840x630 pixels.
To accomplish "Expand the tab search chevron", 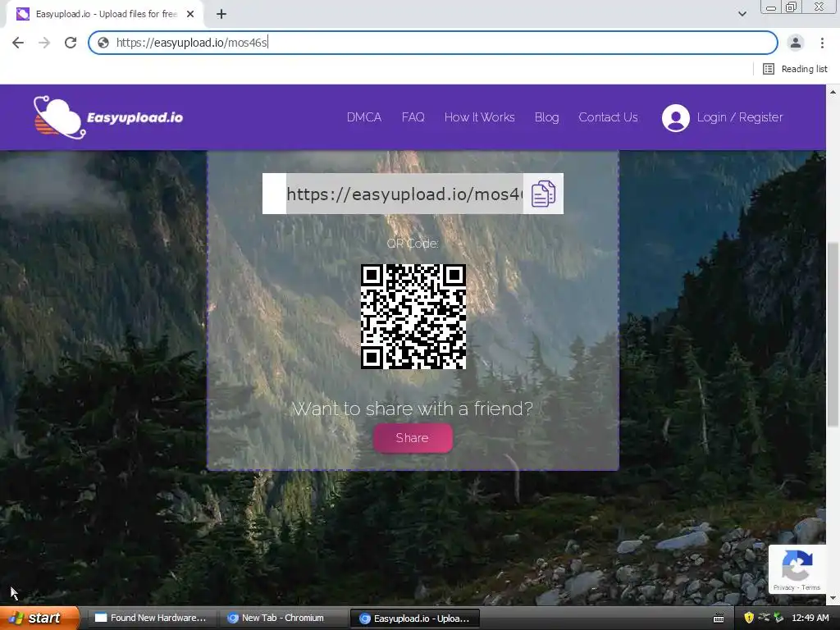I will click(742, 14).
